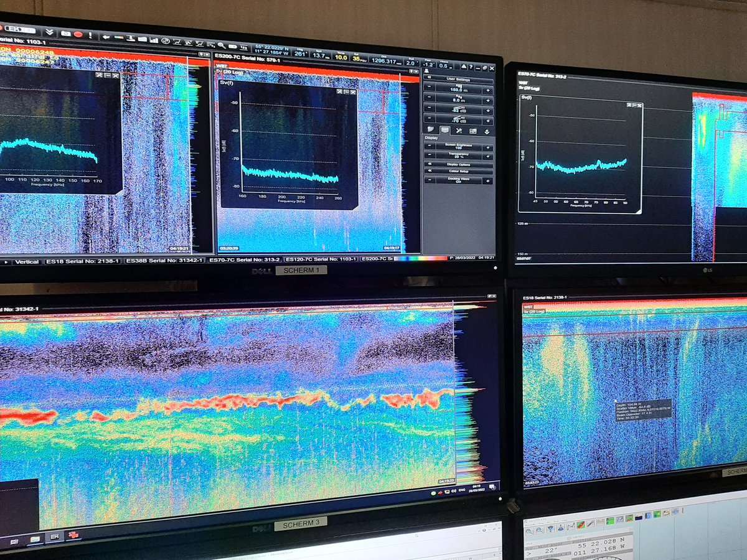Click the colour scale bar in bottom bar

pyautogui.click(x=420, y=258)
